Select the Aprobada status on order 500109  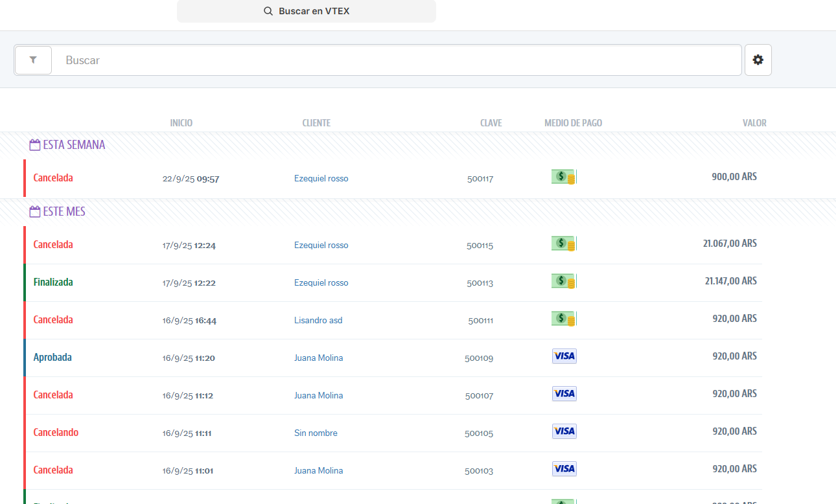[52, 358]
